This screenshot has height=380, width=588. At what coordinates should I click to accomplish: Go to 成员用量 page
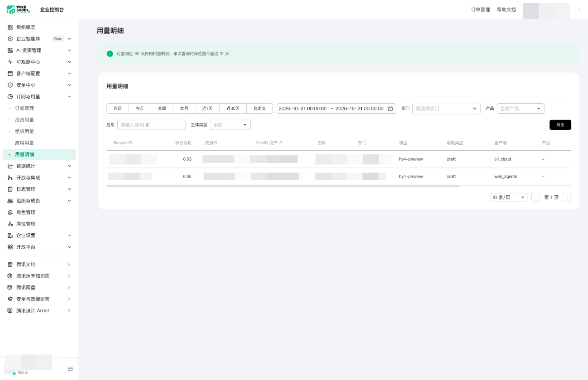tap(24, 120)
